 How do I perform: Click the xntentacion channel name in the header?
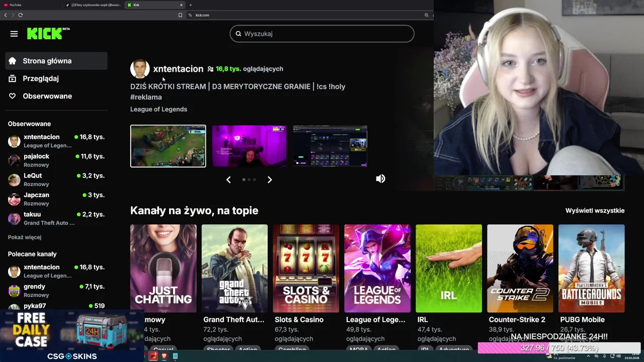178,69
